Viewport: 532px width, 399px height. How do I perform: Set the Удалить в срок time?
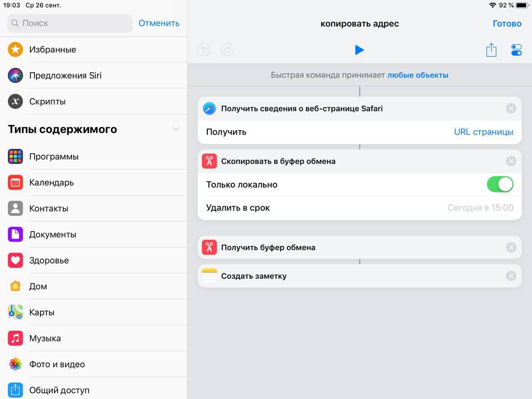[x=480, y=208]
